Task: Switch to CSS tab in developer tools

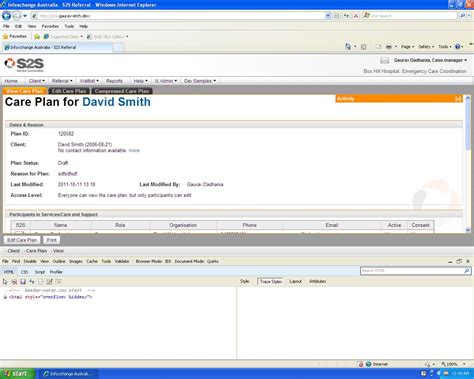Action: (x=24, y=272)
